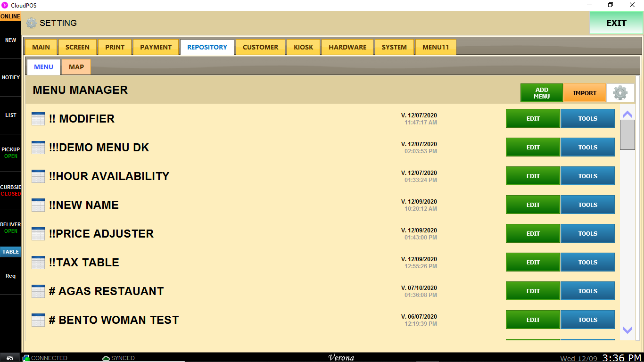
Task: Click the CONNECTED status icon in the bottom bar
Action: tap(26, 358)
